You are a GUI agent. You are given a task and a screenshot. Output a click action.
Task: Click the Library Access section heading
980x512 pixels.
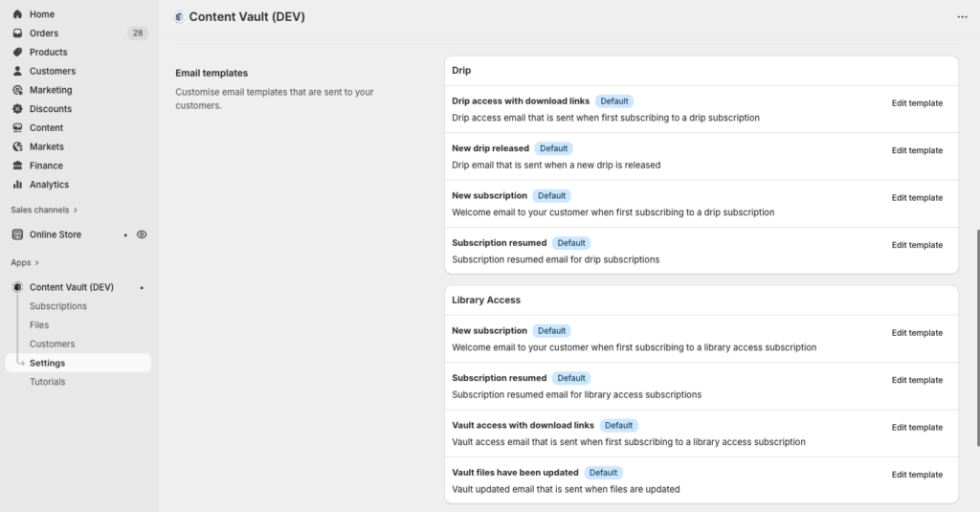[x=486, y=301]
